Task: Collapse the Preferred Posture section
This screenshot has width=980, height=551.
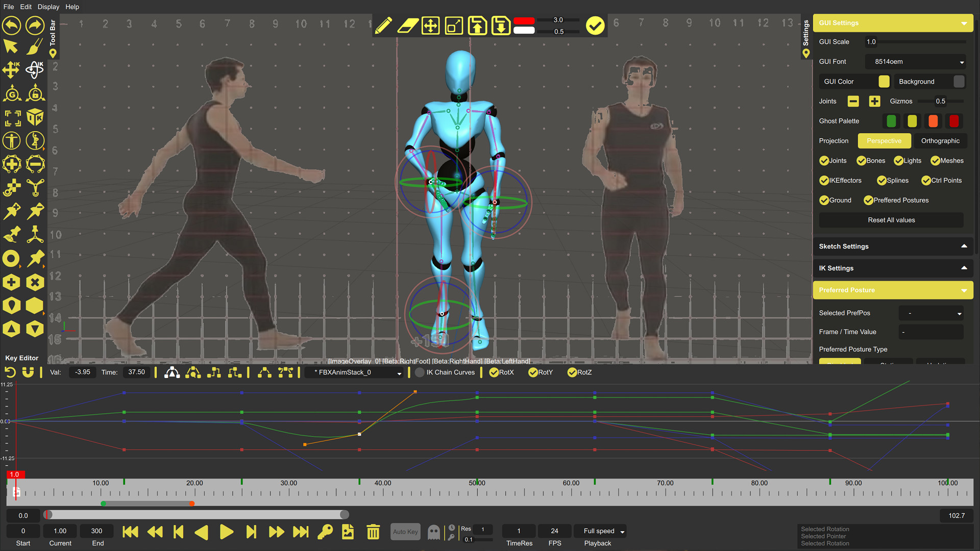Action: click(x=964, y=290)
